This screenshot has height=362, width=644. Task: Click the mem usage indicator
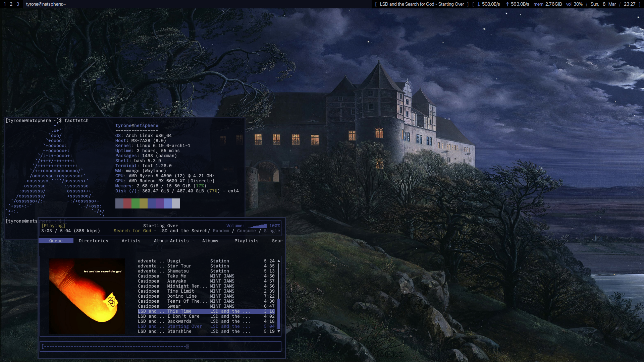(x=548, y=4)
